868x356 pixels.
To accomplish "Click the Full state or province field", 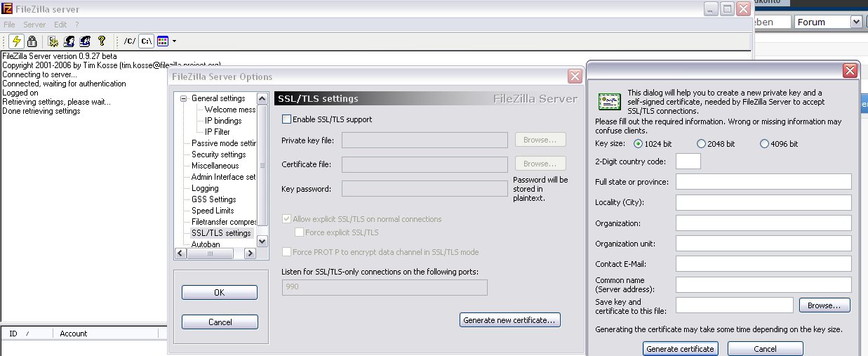I will tap(763, 182).
